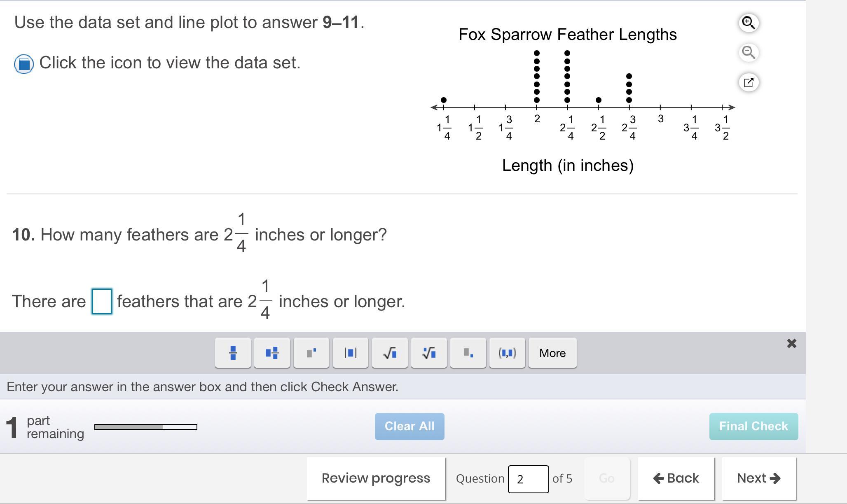Go to the Next question
Screen dimensions: 847x504
[758, 478]
